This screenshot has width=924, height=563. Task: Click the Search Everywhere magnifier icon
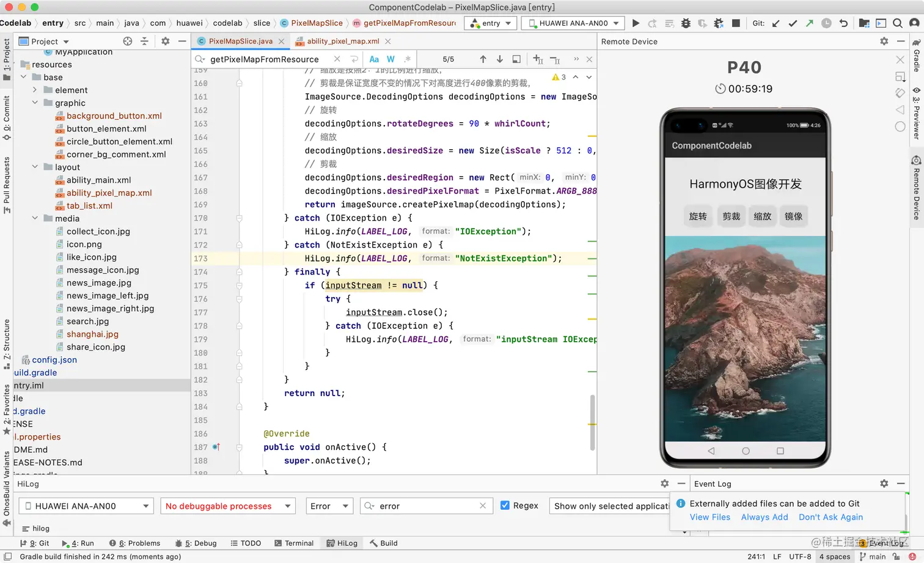[897, 23]
